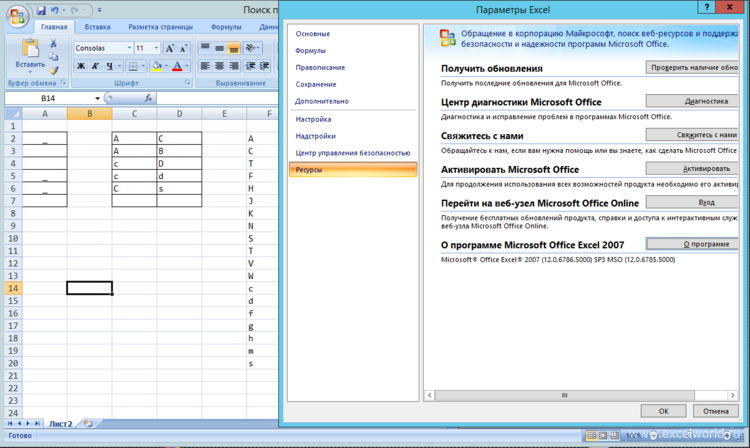Decrease font size with the small A icon
Image resolution: width=750 pixels, height=448 pixels.
[x=184, y=48]
